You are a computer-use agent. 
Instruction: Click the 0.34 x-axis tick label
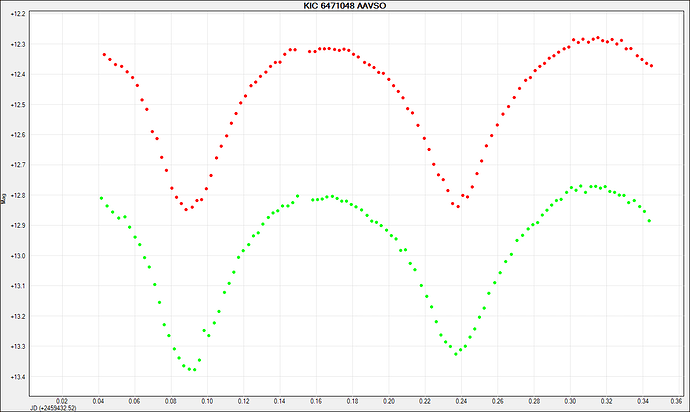(643, 401)
